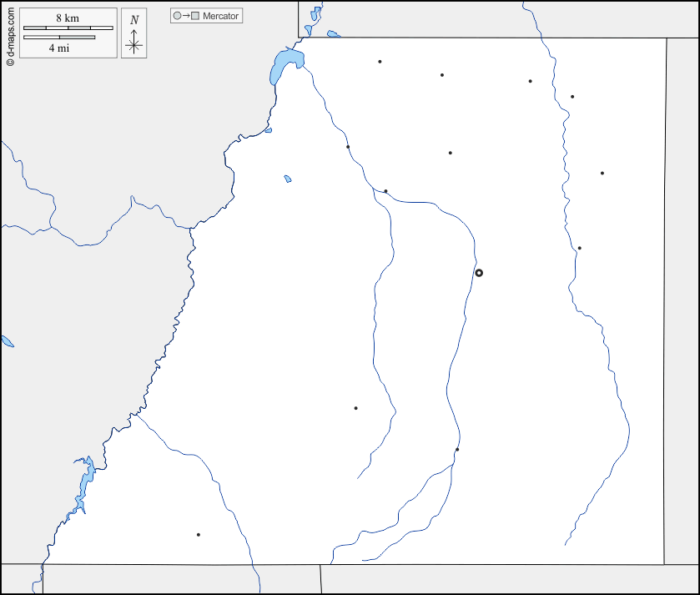
Task: Click the 8 km scale bar
Action: [68, 28]
